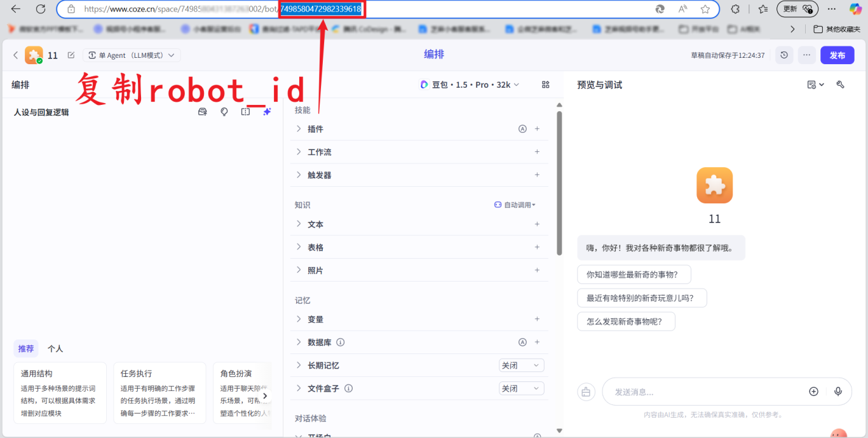The width and height of the screenshot is (868, 438).
Task: Select the 通用结构 prompt template card
Action: pos(60,393)
